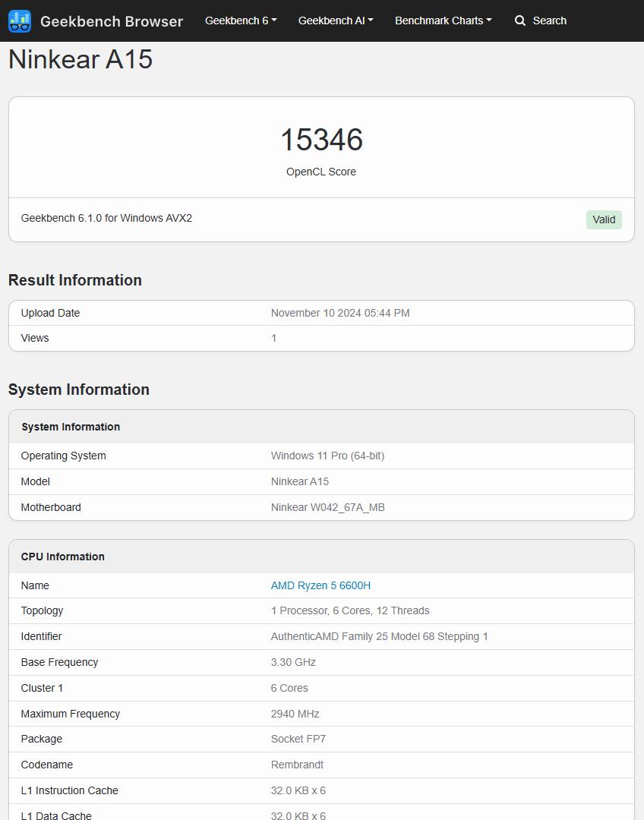Click the System Information section heading
The width and height of the screenshot is (644, 820).
(x=78, y=389)
